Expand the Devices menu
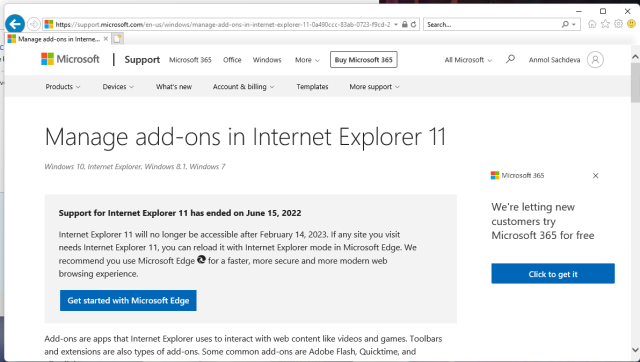This screenshot has height=362, width=640. coord(118,87)
